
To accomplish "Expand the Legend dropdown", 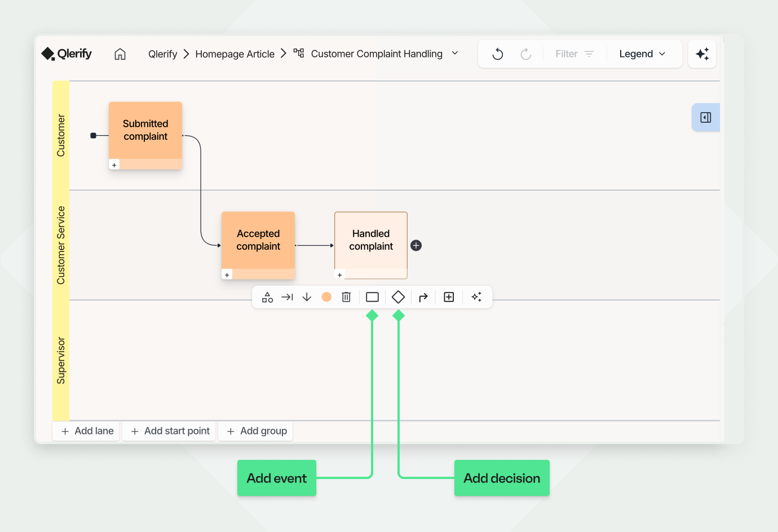I will coord(643,54).
